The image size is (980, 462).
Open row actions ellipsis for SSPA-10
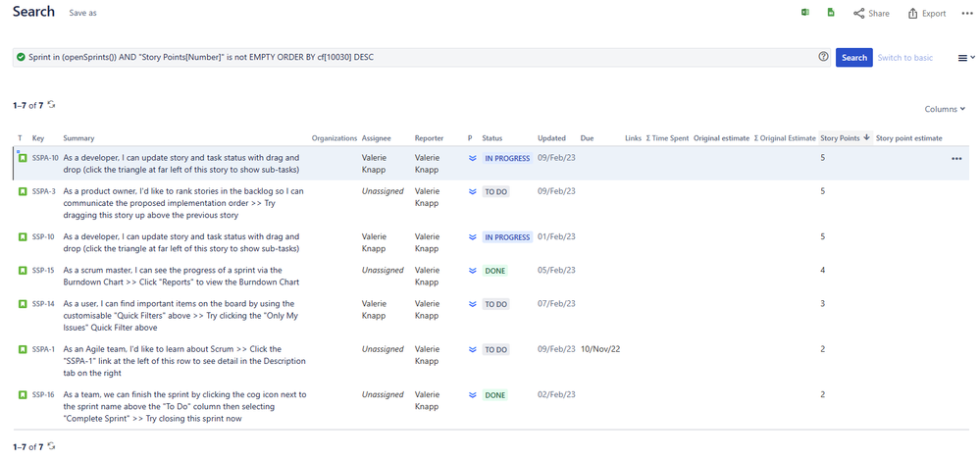tap(956, 159)
